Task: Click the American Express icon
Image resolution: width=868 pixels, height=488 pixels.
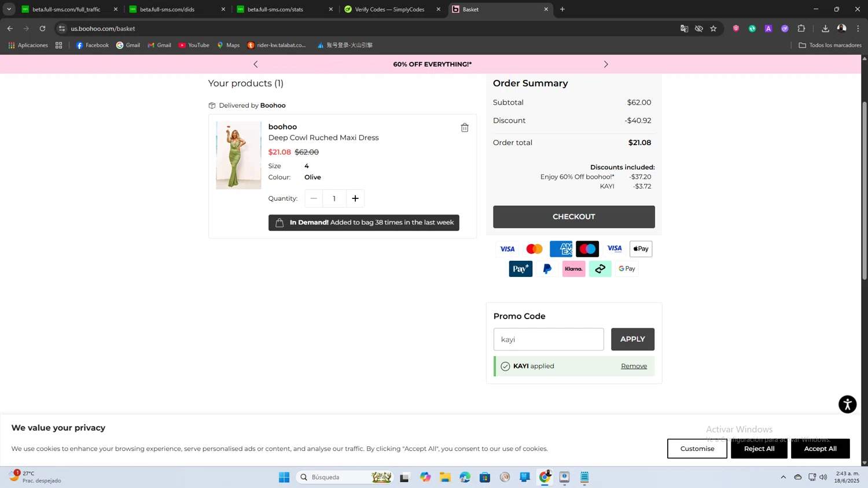Action: 561,249
